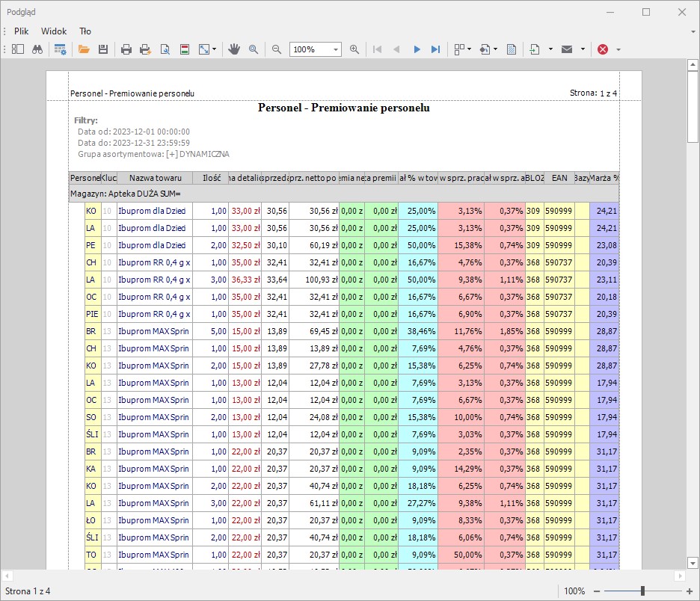Open the Widok menu
The height and width of the screenshot is (601, 700).
[54, 31]
